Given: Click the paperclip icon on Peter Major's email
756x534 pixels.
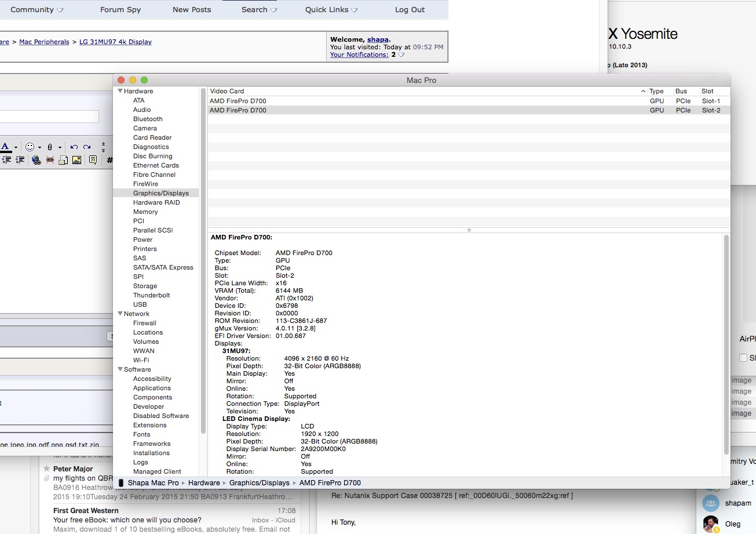Looking at the screenshot, I should point(46,478).
